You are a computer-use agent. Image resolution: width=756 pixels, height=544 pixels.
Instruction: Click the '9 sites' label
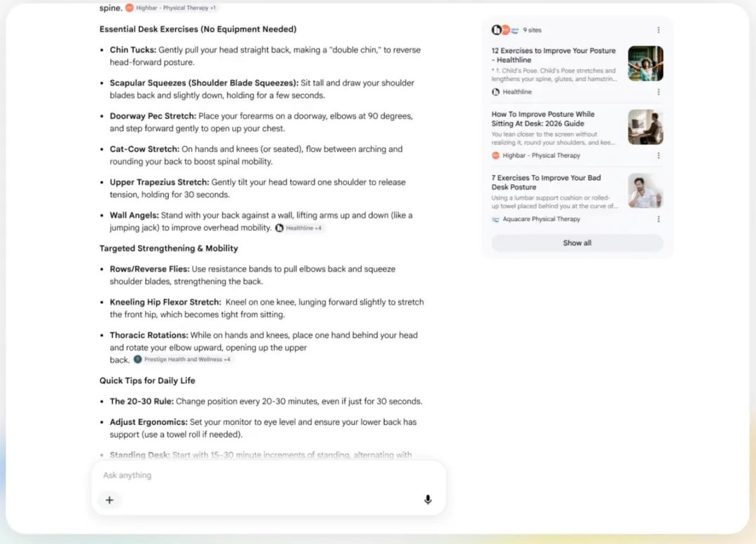pyautogui.click(x=532, y=30)
